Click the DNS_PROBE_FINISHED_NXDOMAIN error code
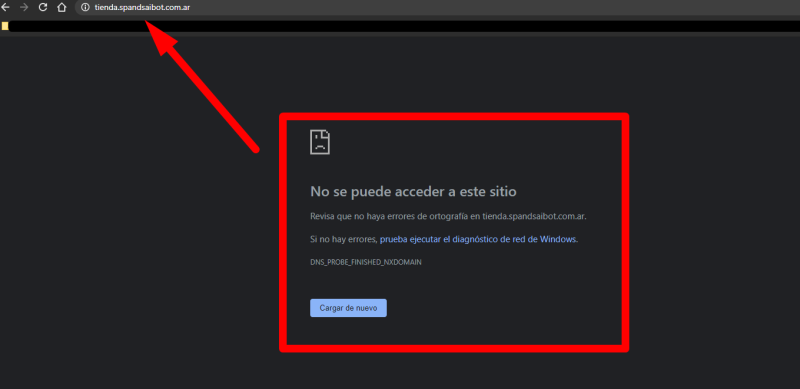Image resolution: width=800 pixels, height=389 pixels. pos(366,262)
